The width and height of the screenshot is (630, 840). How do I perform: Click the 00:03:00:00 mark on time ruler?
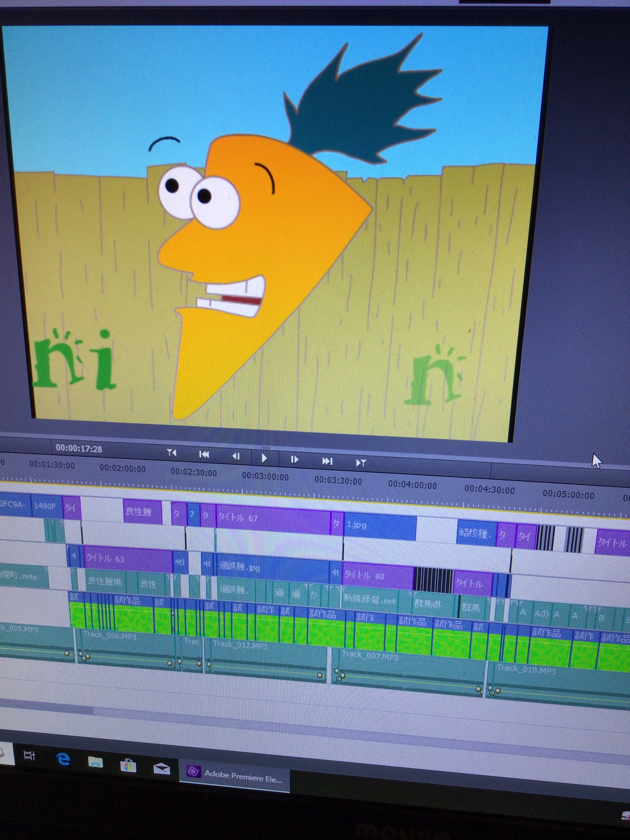click(x=265, y=476)
